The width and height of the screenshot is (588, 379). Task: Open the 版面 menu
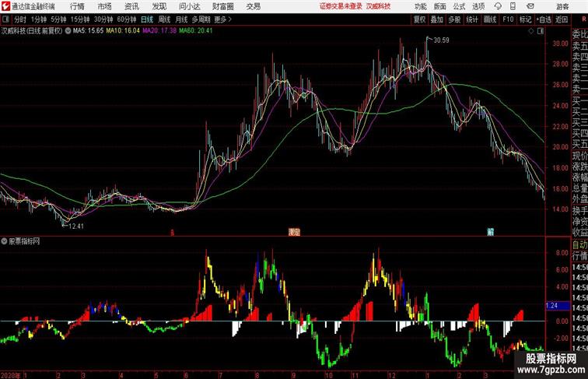coord(440,6)
